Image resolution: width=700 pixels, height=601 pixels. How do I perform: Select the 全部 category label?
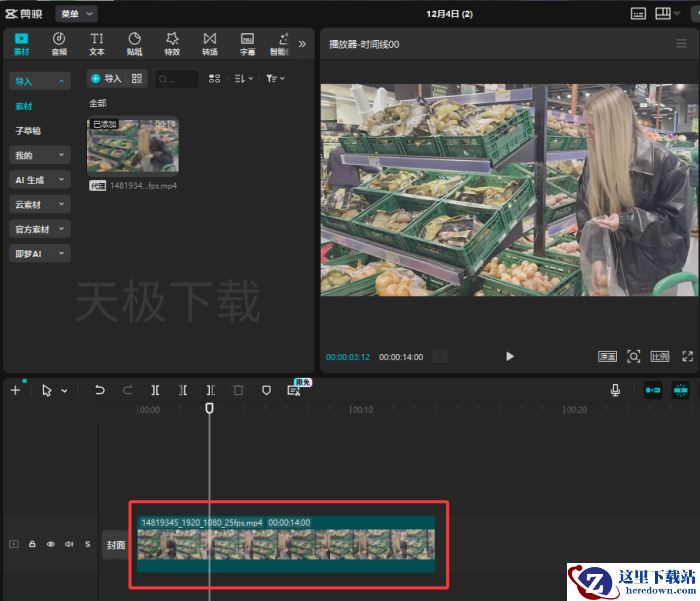98,103
